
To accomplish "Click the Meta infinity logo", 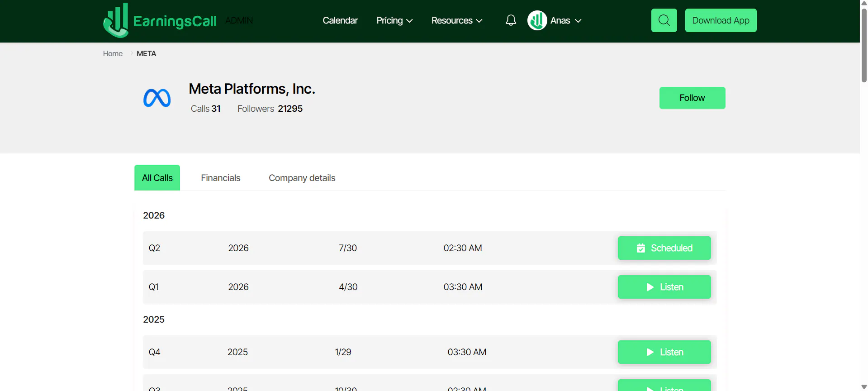I will click(x=157, y=98).
